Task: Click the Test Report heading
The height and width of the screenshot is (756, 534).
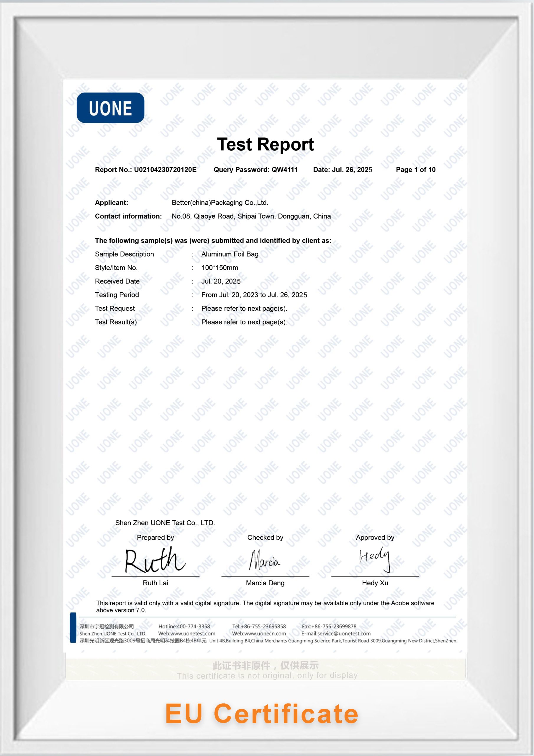Action: pos(265,144)
